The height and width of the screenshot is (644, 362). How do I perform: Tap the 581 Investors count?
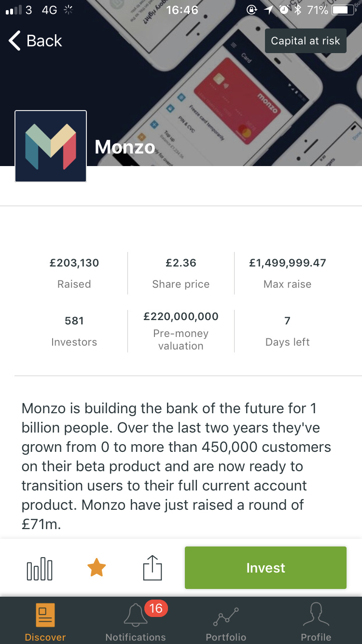74,321
